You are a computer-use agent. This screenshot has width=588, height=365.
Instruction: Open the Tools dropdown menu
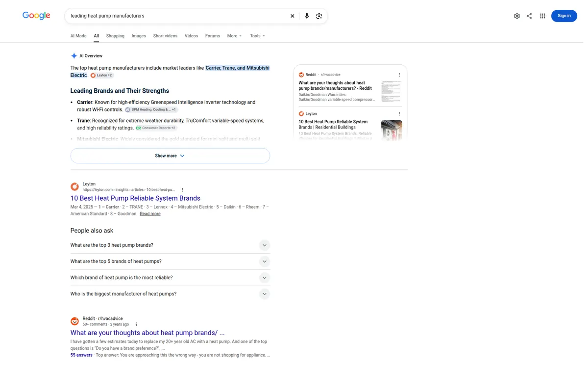click(257, 36)
